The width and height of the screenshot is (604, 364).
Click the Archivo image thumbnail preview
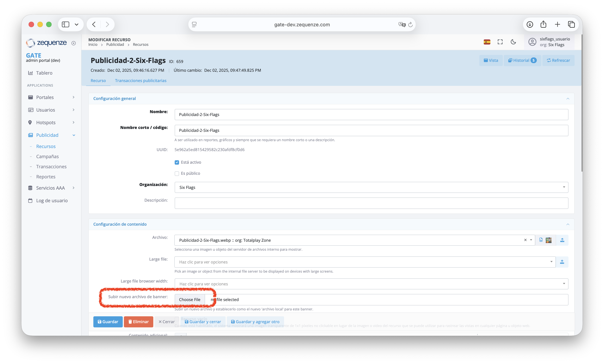pos(549,240)
